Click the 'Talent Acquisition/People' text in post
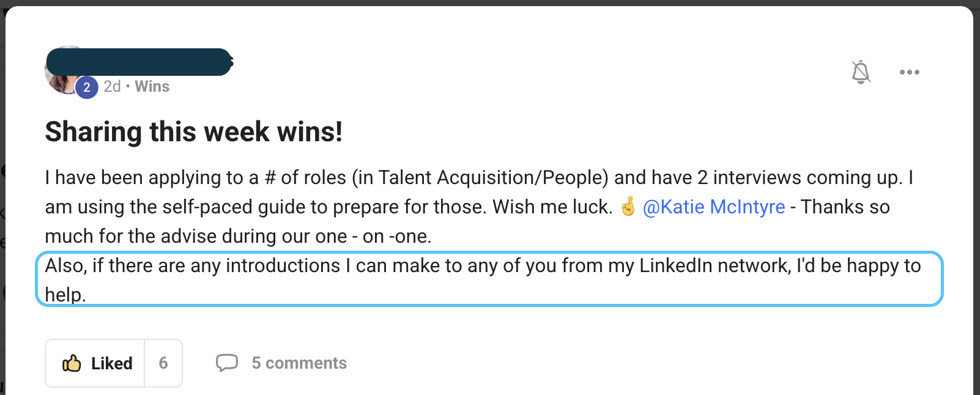Image resolution: width=980 pixels, height=395 pixels. 493,178
